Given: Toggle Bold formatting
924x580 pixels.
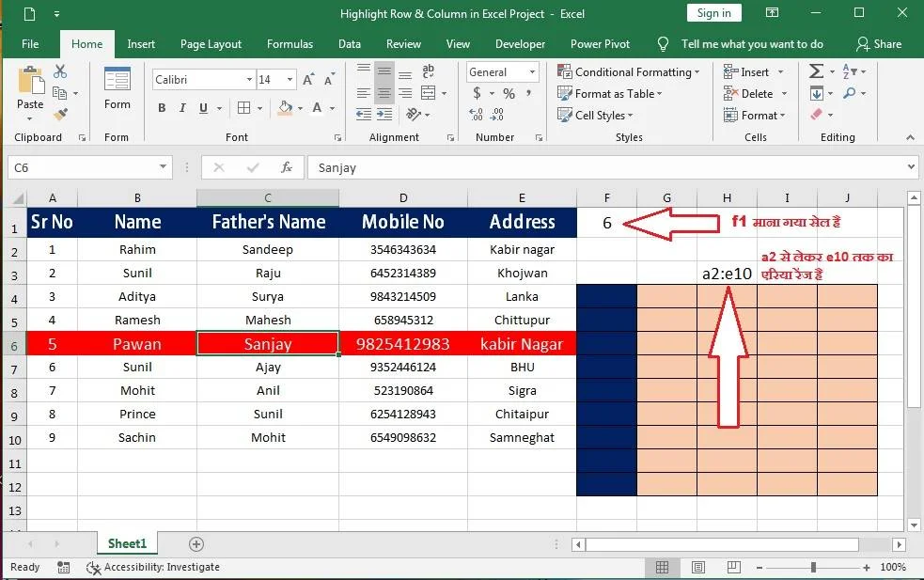Looking at the screenshot, I should point(162,108).
